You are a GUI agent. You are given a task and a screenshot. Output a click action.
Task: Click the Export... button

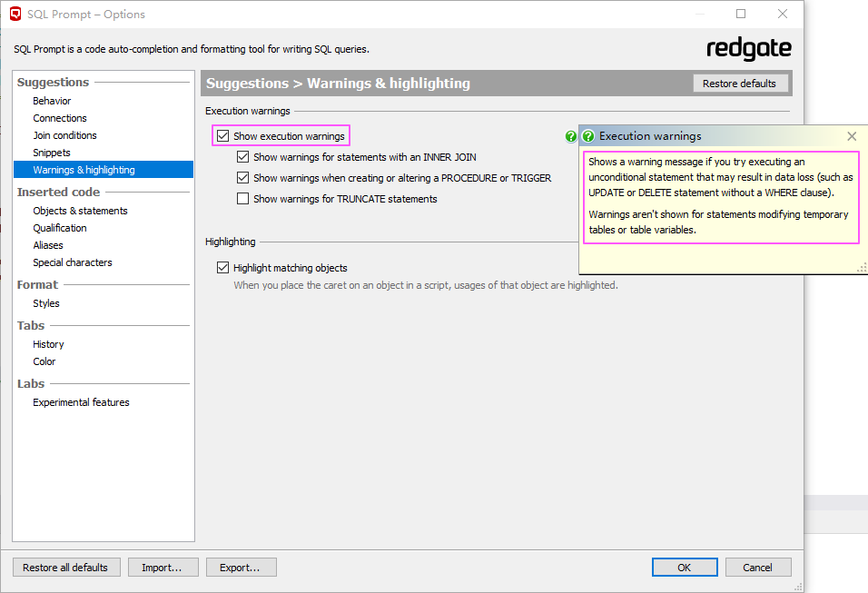pyautogui.click(x=242, y=568)
